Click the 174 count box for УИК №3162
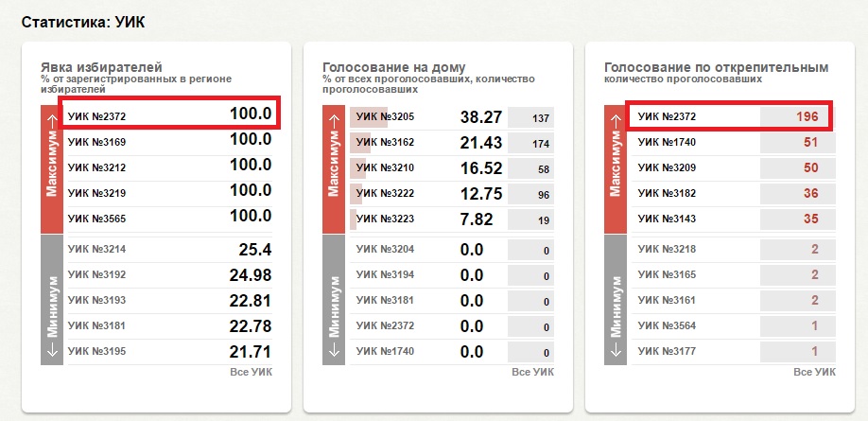This screenshot has height=421, width=868. (530, 144)
